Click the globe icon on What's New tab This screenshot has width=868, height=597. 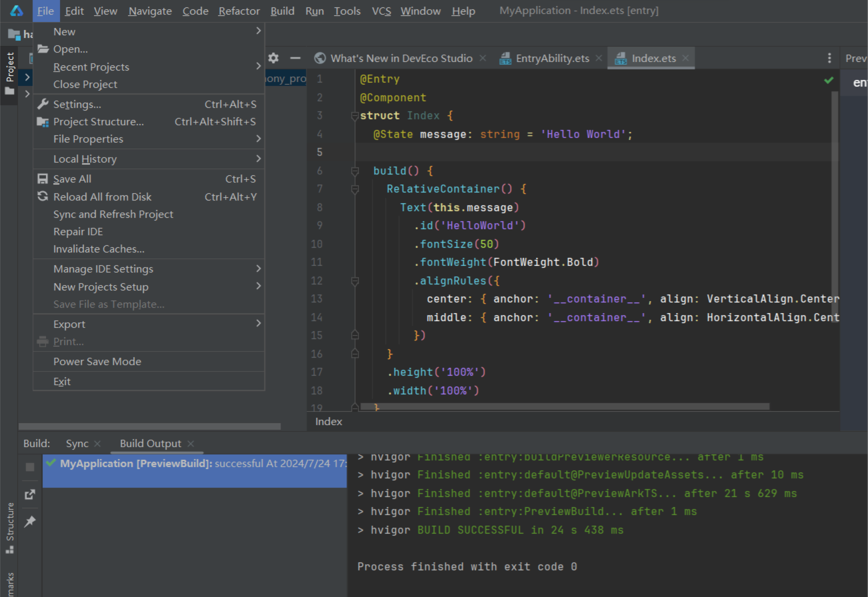tap(320, 58)
